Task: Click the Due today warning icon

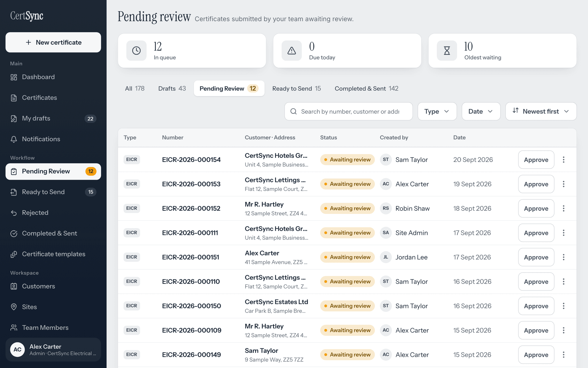Action: 292,51
